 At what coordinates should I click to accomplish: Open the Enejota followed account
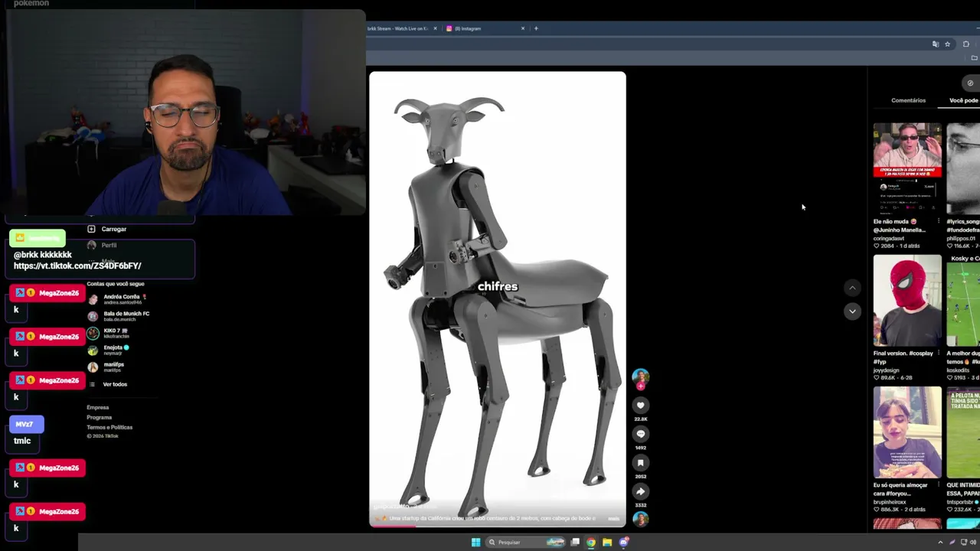pos(108,350)
